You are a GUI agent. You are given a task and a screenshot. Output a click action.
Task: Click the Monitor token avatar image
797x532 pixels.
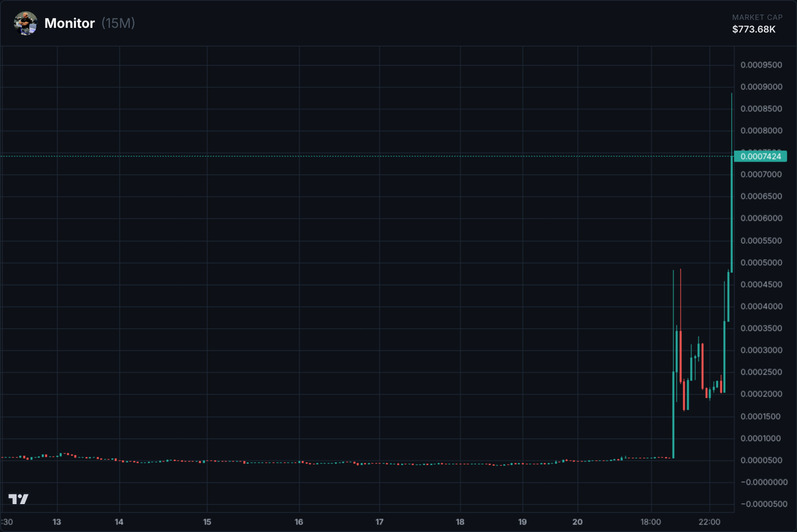(x=25, y=23)
